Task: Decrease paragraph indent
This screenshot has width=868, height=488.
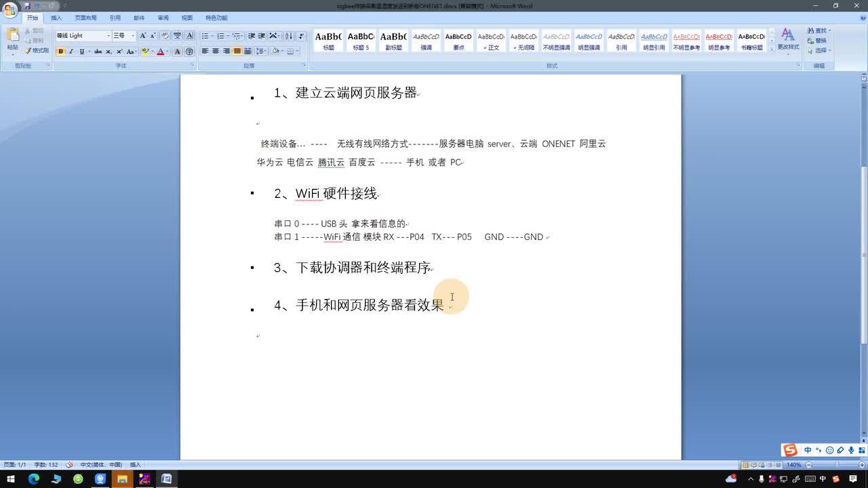Action: tap(252, 35)
